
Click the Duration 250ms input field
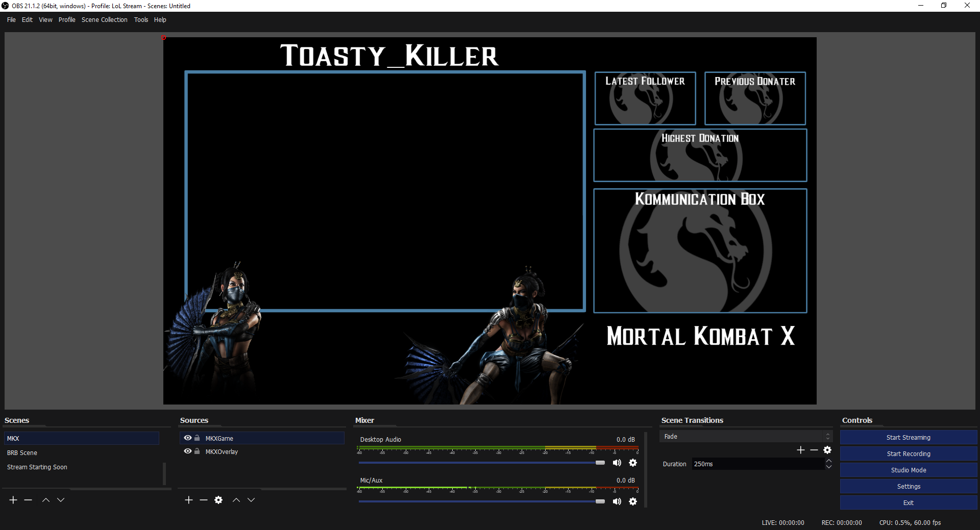[758, 464]
